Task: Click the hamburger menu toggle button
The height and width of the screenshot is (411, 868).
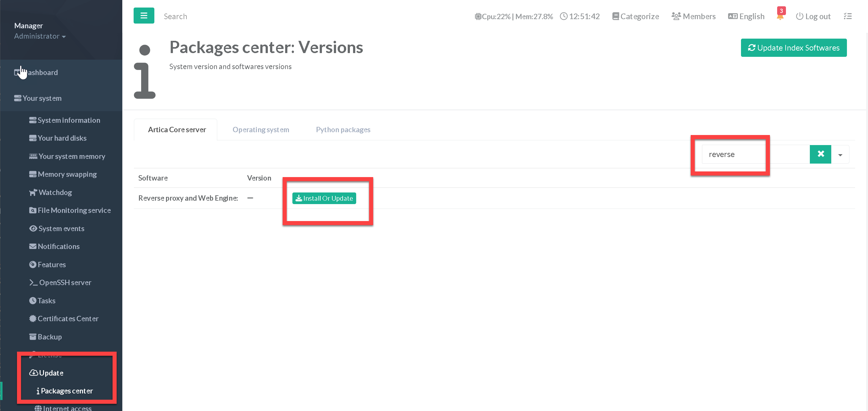Action: click(x=144, y=16)
